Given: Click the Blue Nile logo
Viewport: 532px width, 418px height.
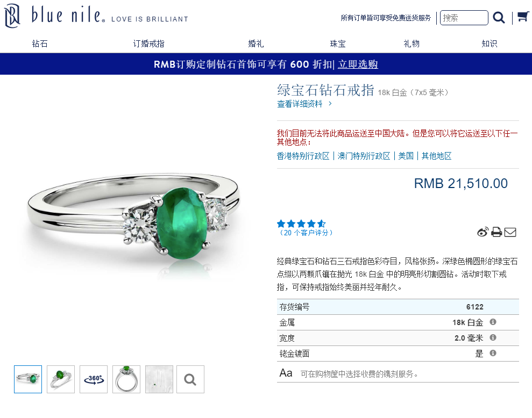Looking at the screenshot, I should click(x=54, y=16).
